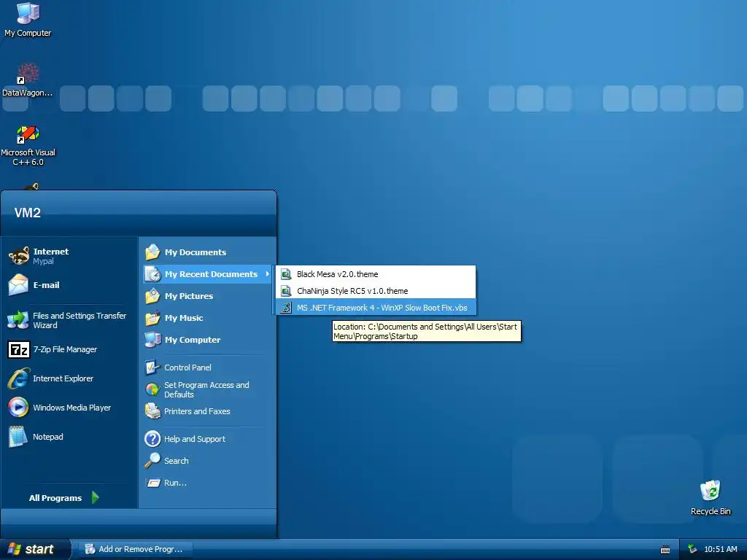Select My Recent Documents menu entry
Screen dimensions: 747x560
[x=207, y=274]
